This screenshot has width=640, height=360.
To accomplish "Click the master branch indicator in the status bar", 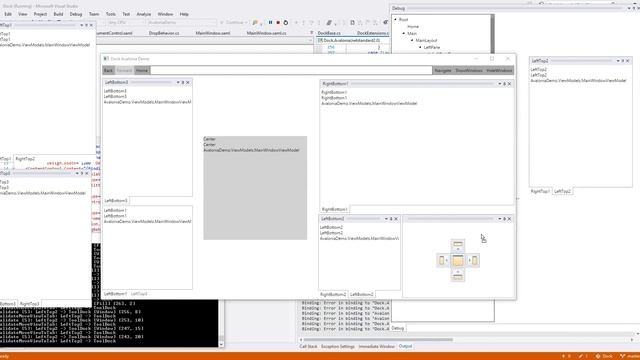I will pos(629,356).
